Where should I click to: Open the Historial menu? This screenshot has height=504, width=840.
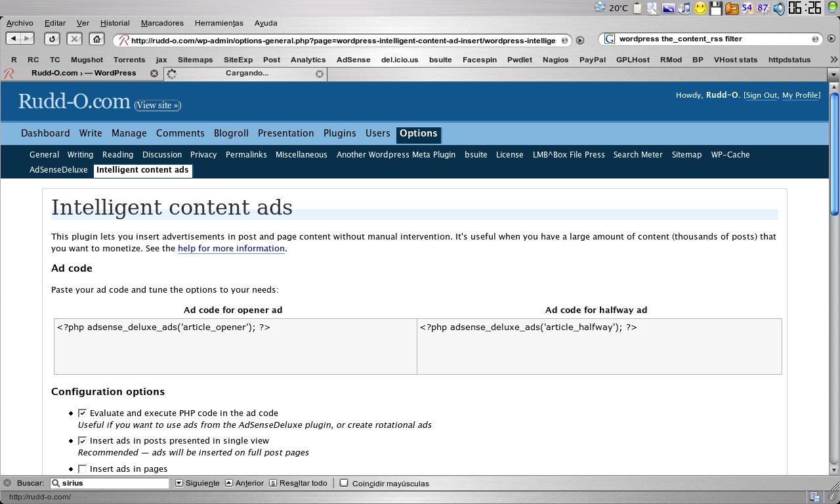[x=115, y=23]
